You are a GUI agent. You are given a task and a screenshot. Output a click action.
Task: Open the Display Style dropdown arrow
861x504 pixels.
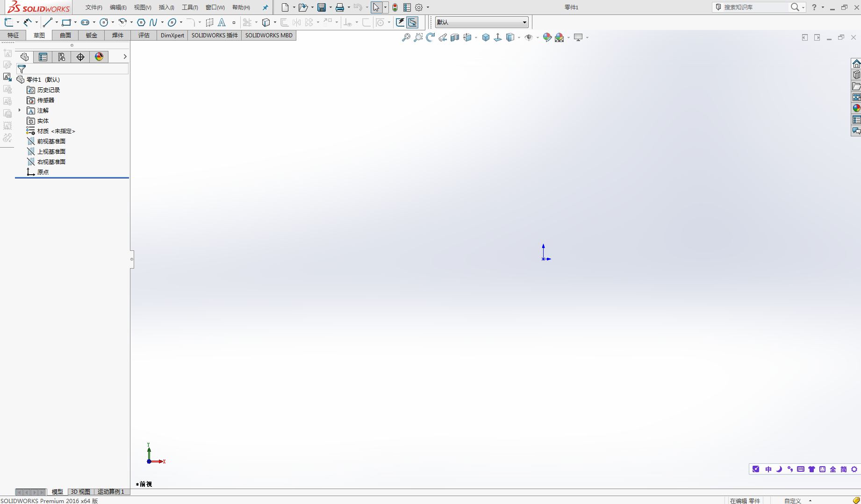point(519,37)
